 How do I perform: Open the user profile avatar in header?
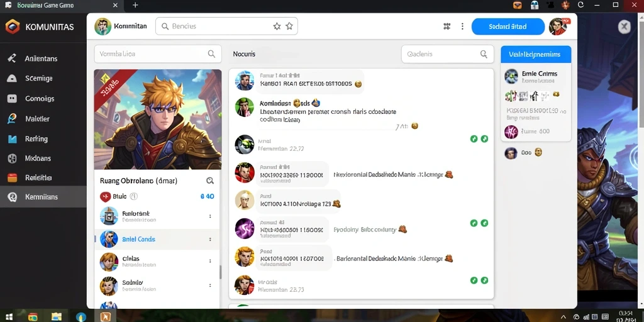[x=558, y=26]
